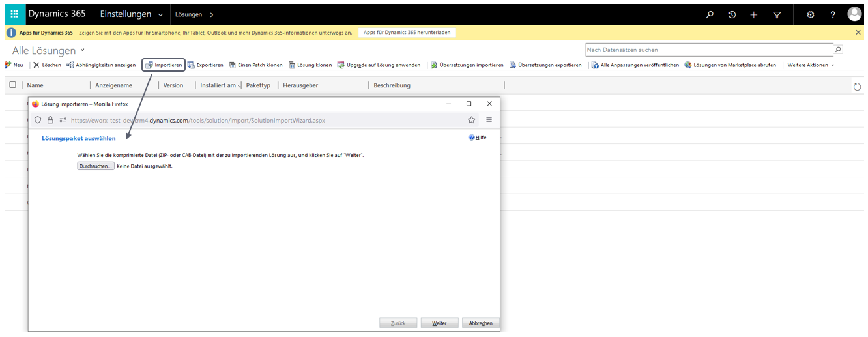Click Abhängigkeiten anzeigen toolbar button
The image size is (868, 337).
pos(101,65)
